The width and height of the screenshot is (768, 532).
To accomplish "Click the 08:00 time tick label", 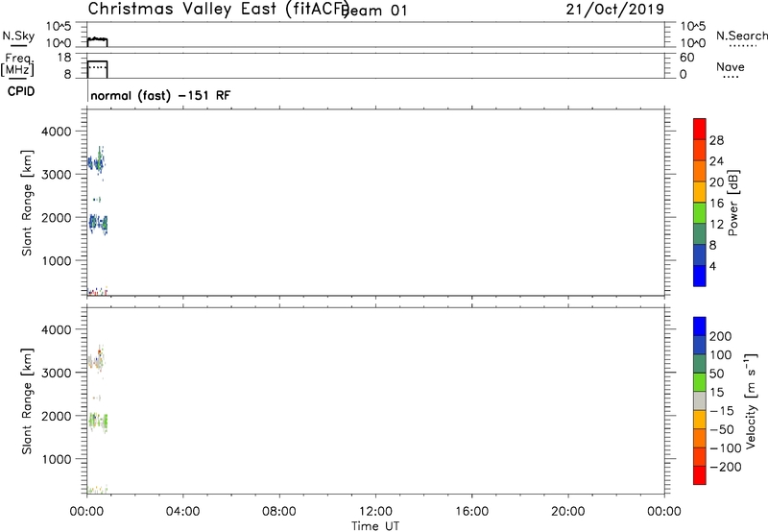I will [x=279, y=512].
